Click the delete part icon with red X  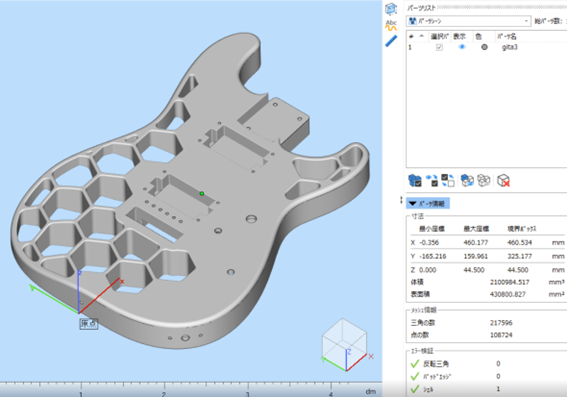coord(503,180)
